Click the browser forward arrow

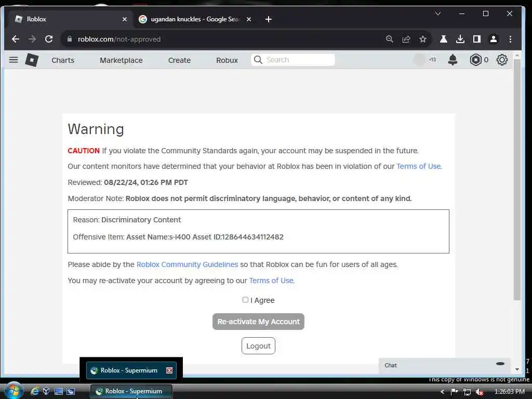(32, 39)
